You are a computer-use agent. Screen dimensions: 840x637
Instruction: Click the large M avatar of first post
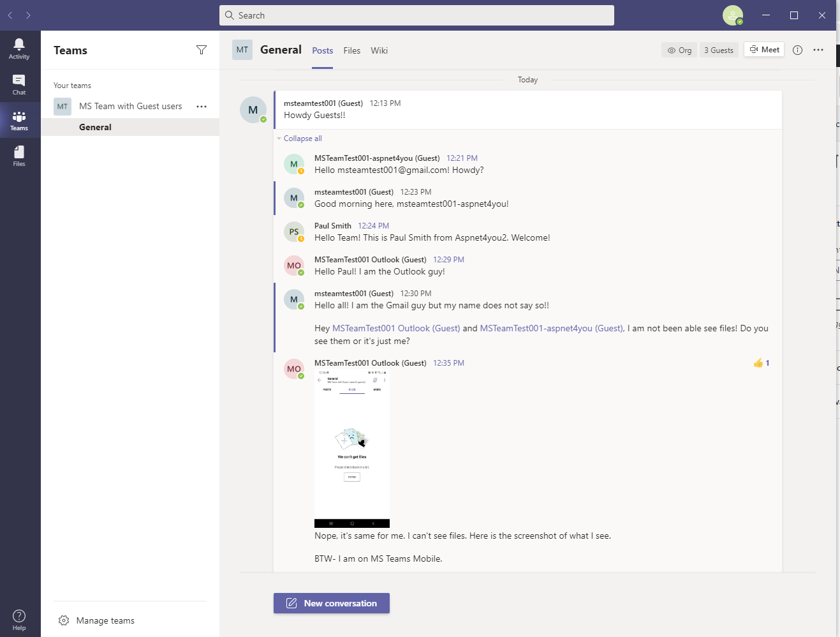253,110
